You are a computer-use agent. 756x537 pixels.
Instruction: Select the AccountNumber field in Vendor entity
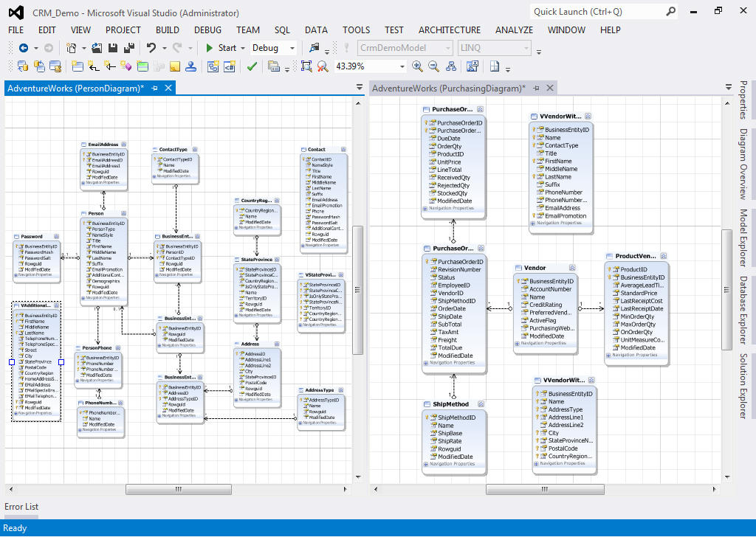pos(550,289)
